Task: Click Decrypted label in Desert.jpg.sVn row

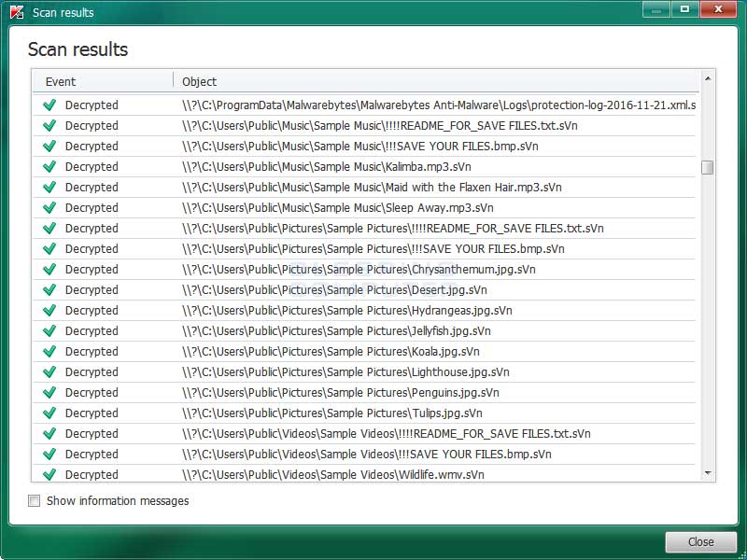Action: tap(92, 290)
